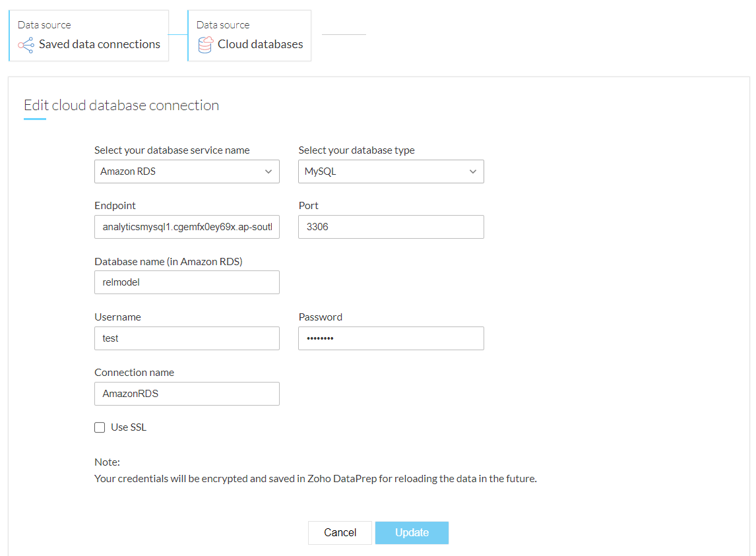Viewport: 756px width, 556px height.
Task: Edit the Connection name field
Action: (x=187, y=394)
